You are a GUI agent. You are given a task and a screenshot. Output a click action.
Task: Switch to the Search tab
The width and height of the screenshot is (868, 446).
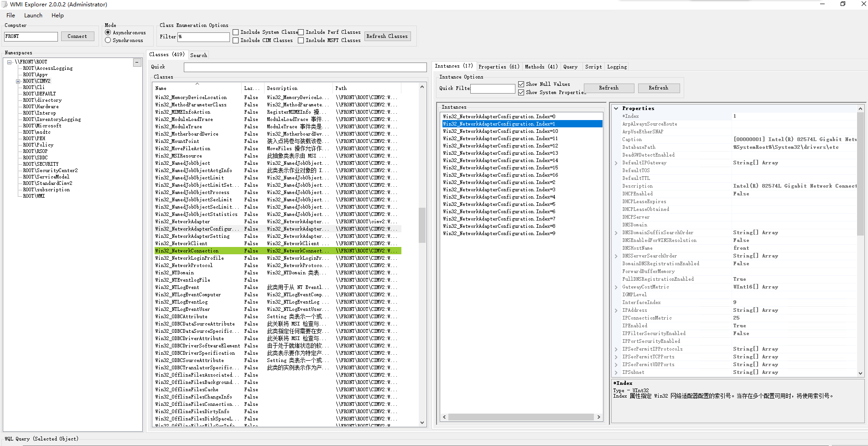coord(198,55)
